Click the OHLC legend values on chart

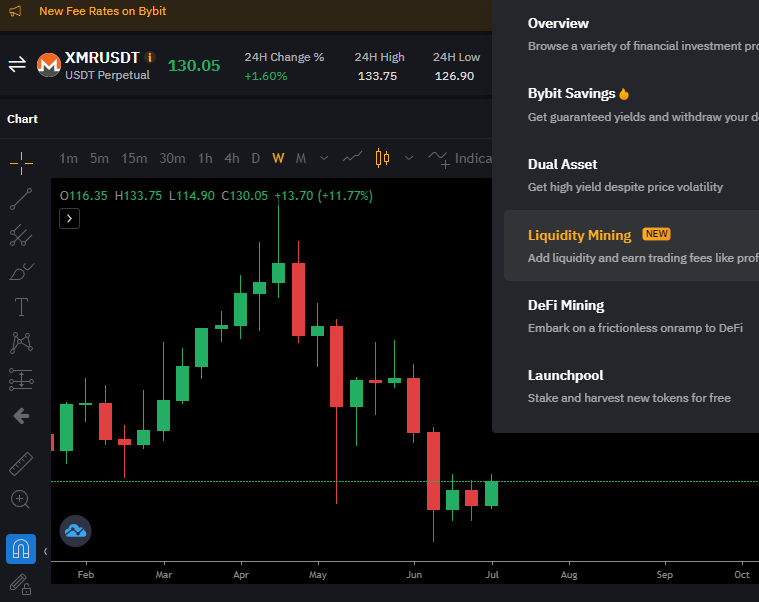click(x=216, y=196)
